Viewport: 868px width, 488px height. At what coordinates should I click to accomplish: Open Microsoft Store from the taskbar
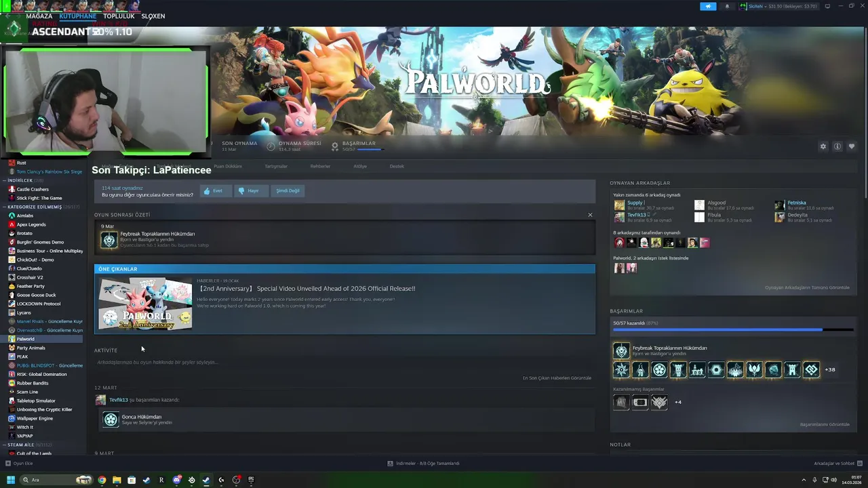132,480
